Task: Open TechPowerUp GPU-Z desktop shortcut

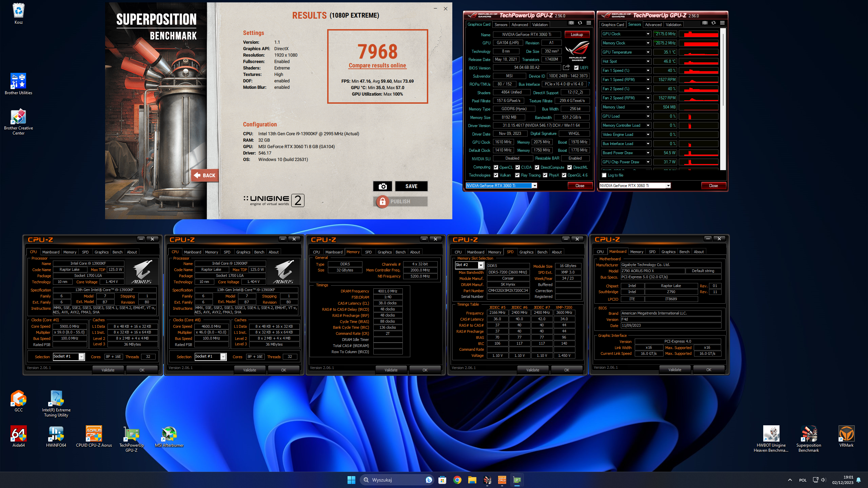Action: [x=132, y=439]
